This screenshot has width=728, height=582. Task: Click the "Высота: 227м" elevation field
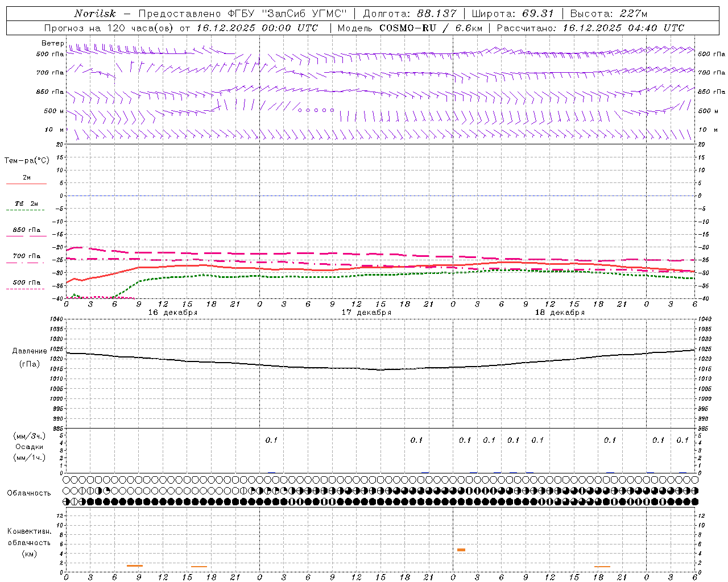[x=609, y=14]
